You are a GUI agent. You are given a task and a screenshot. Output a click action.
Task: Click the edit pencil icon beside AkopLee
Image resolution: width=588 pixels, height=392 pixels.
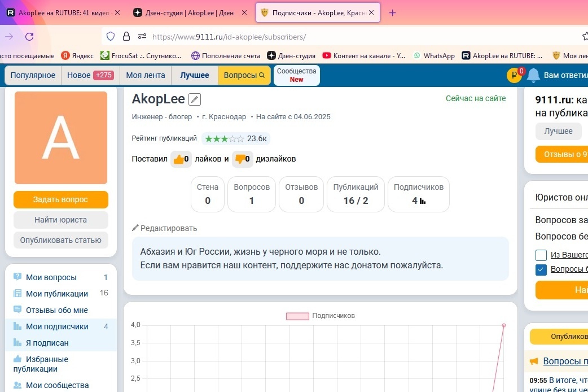click(194, 99)
